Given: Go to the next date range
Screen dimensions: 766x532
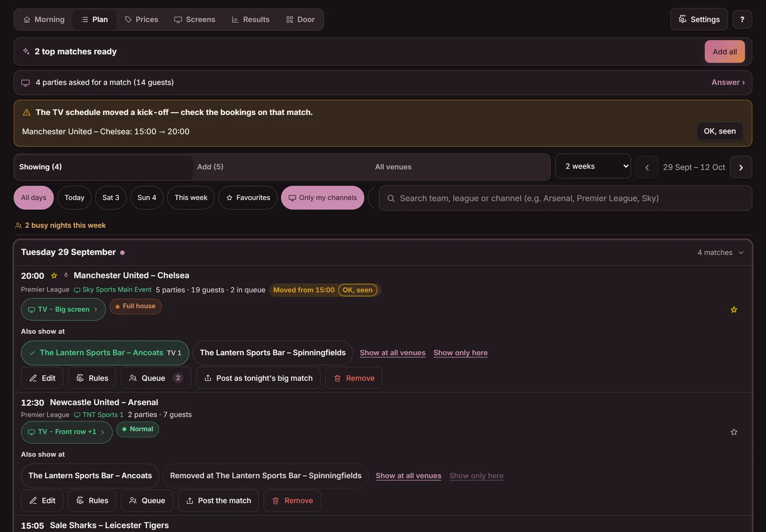Looking at the screenshot, I should click(741, 167).
